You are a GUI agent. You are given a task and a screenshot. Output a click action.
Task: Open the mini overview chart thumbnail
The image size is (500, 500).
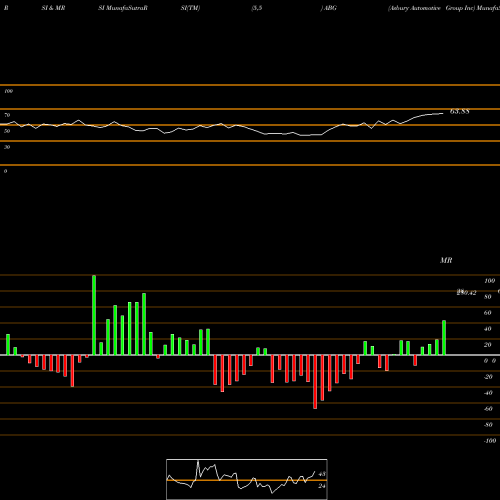247,479
